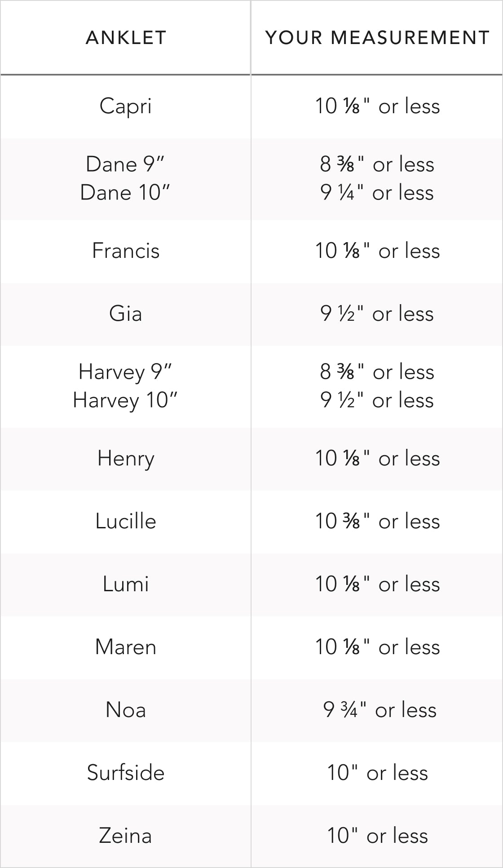The width and height of the screenshot is (503, 868).
Task: Select the Francis anklet name
Action: [x=126, y=251]
